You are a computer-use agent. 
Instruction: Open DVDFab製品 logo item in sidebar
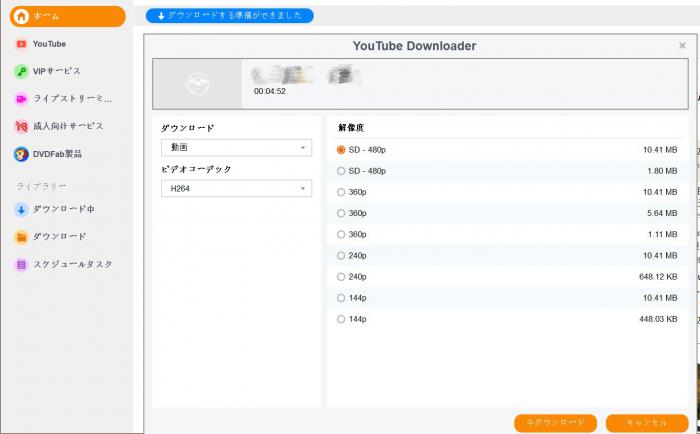click(21, 154)
